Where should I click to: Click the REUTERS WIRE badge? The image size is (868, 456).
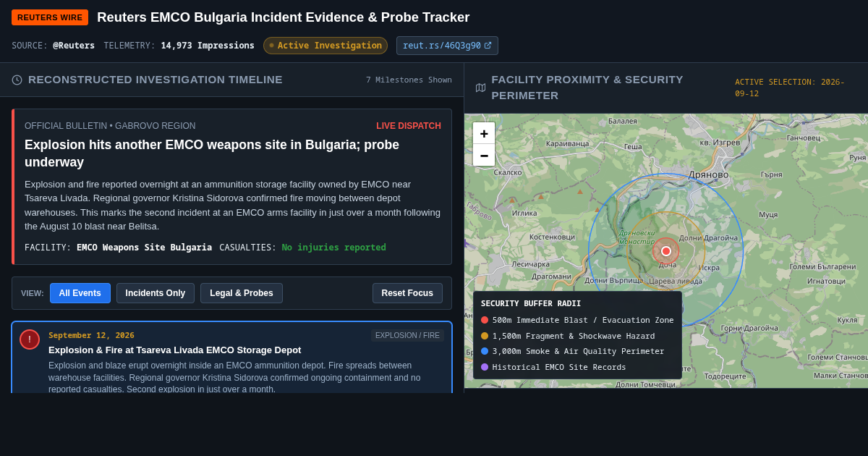(x=50, y=17)
